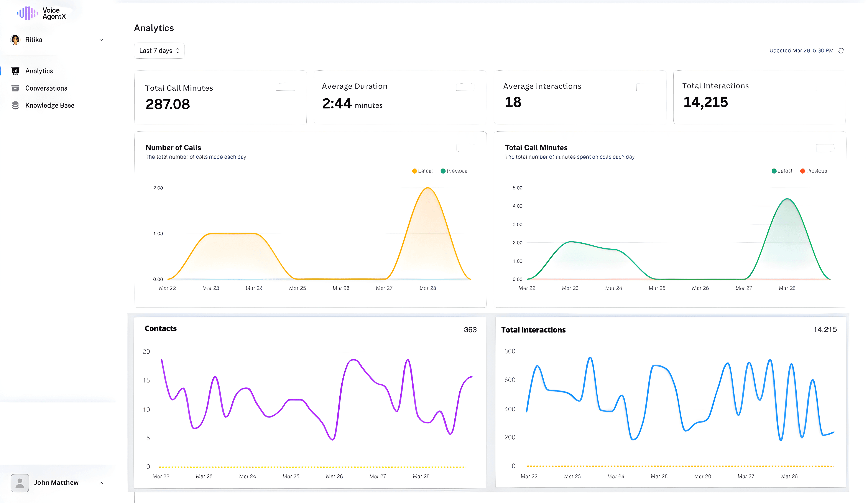
Task: Expand the John Matthew user menu chevron
Action: pyautogui.click(x=101, y=483)
